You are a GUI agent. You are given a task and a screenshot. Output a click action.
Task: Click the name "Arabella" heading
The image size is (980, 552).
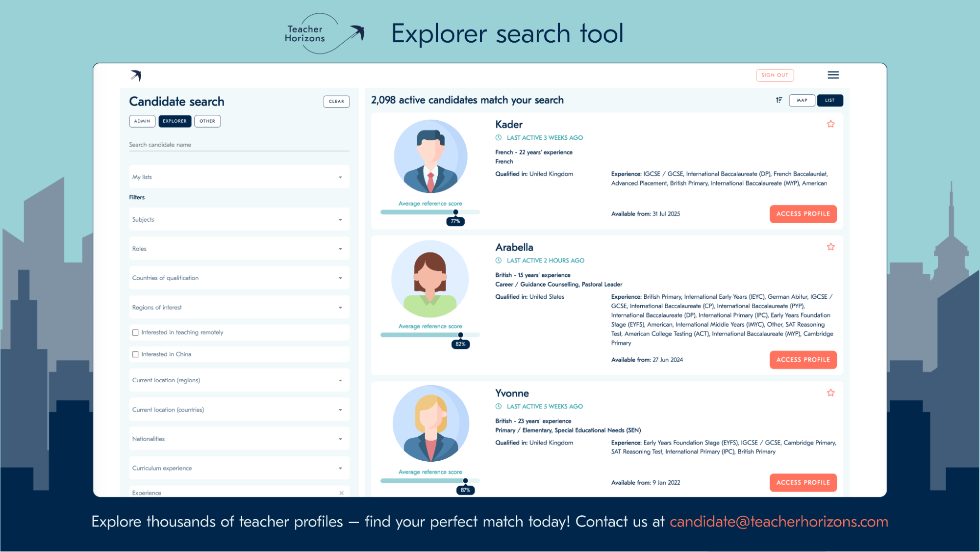(x=514, y=247)
